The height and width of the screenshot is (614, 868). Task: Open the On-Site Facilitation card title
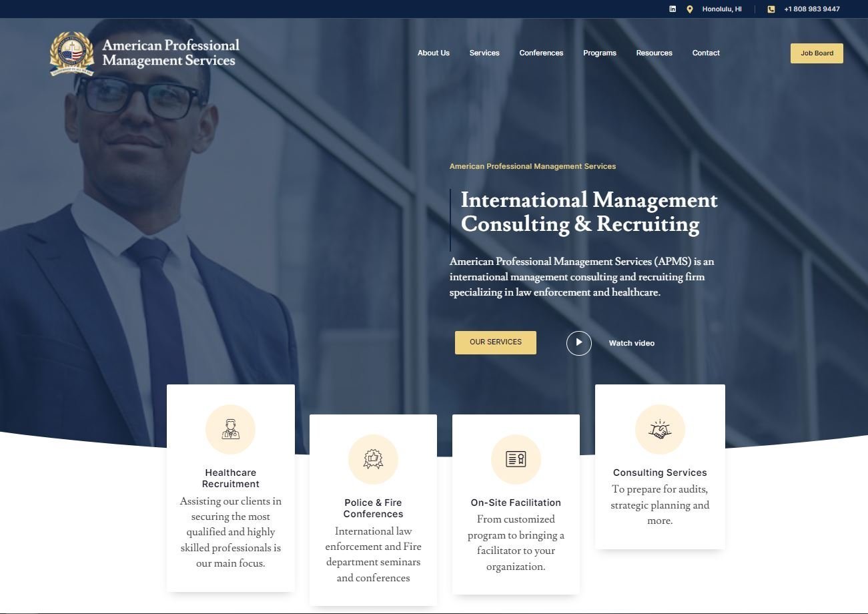coord(516,503)
